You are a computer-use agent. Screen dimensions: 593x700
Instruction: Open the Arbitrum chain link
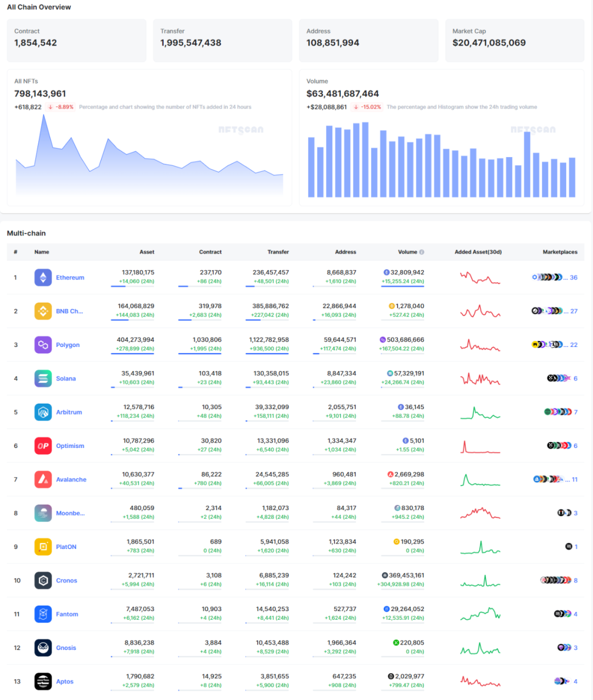tap(69, 412)
